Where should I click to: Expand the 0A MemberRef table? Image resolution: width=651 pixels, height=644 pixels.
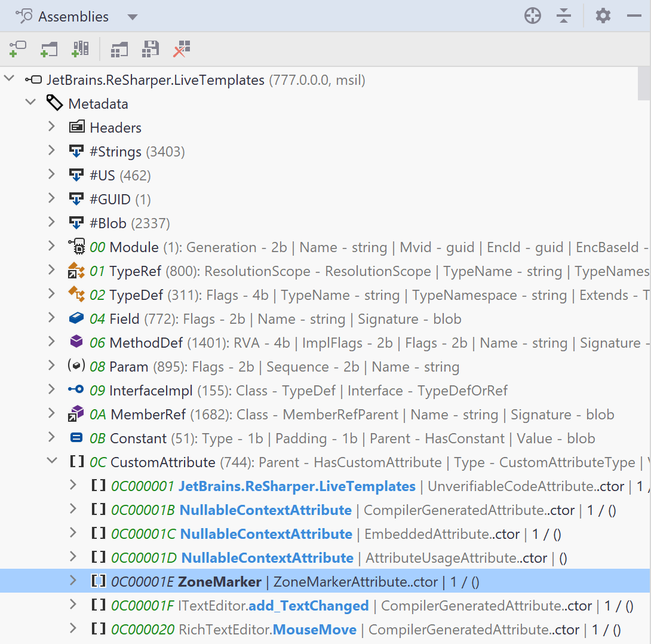pyautogui.click(x=52, y=413)
